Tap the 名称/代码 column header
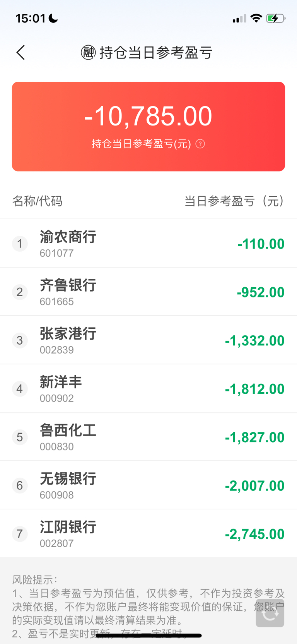The image size is (297, 644). [x=37, y=201]
